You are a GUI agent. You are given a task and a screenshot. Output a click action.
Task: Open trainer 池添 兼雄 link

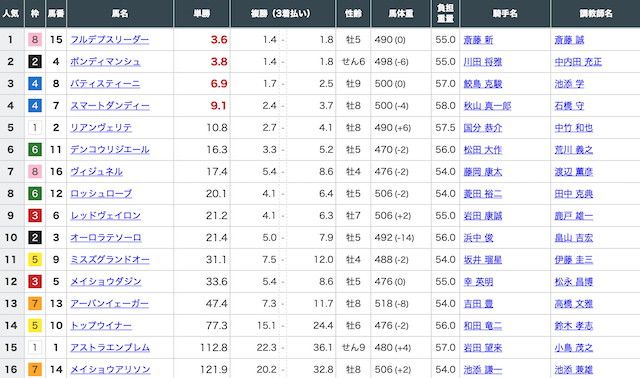[573, 371]
